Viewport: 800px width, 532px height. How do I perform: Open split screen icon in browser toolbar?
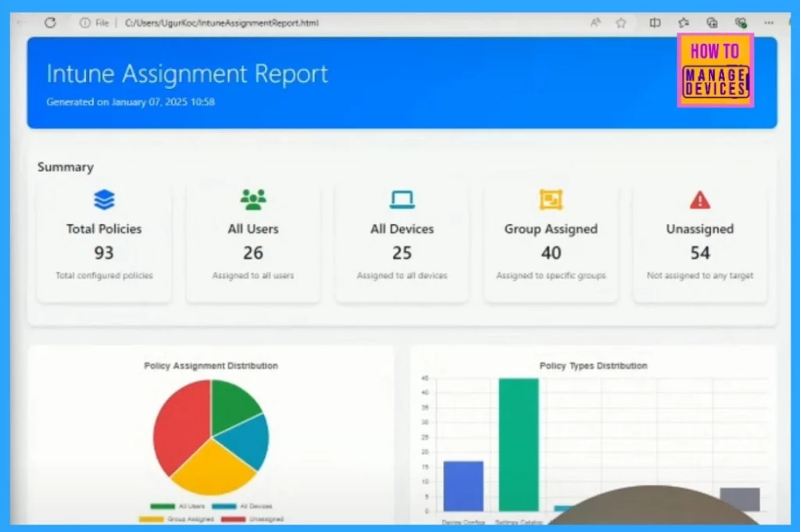(655, 23)
